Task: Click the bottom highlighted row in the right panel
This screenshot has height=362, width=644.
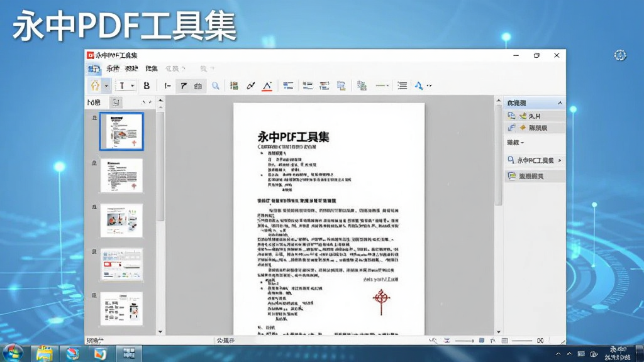Action: [x=535, y=176]
